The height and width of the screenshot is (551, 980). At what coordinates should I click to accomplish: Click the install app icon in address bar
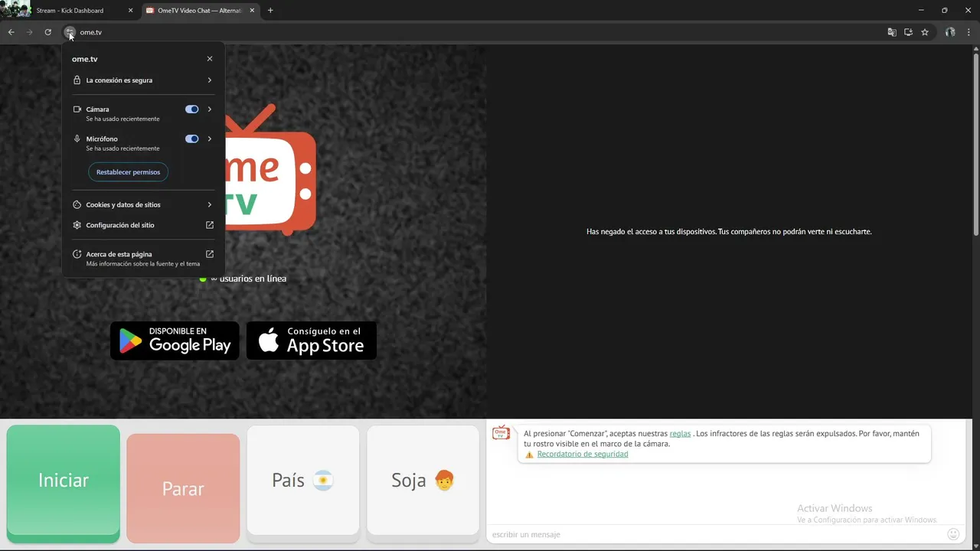click(908, 32)
